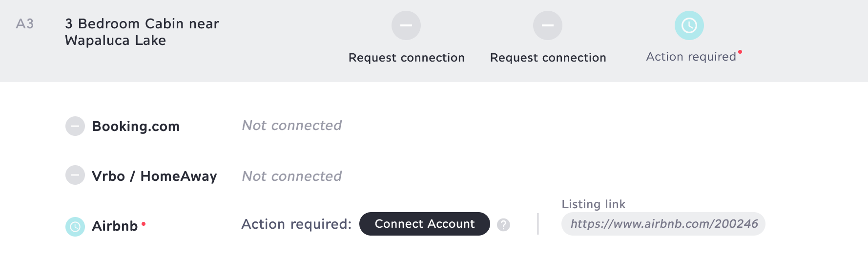The width and height of the screenshot is (868, 261).
Task: Click the gray minus icon beside Booking.com
Action: 75,126
